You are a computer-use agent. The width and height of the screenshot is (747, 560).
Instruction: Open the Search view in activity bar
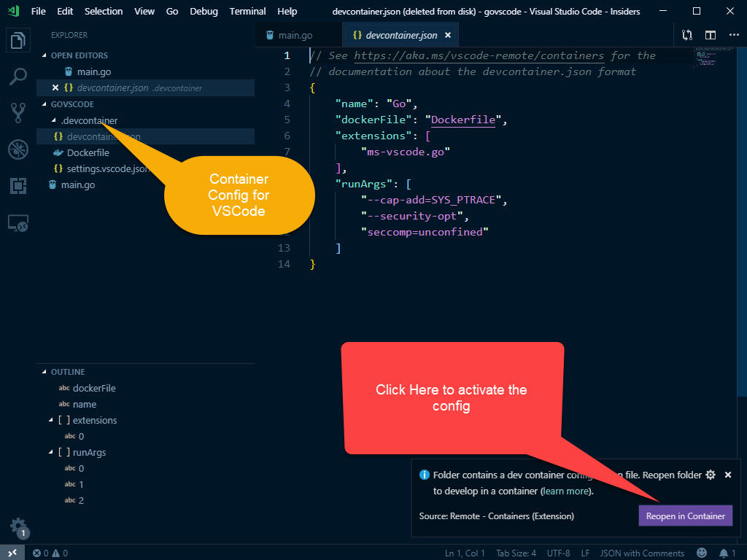(18, 76)
